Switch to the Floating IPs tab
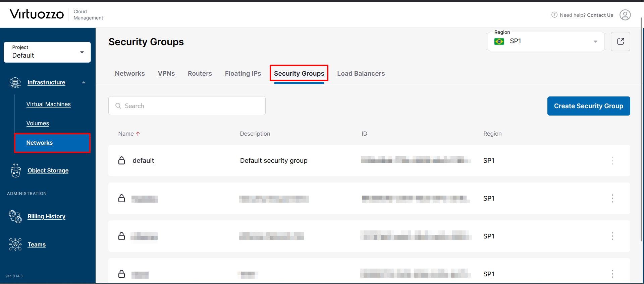This screenshot has height=284, width=644. point(243,73)
